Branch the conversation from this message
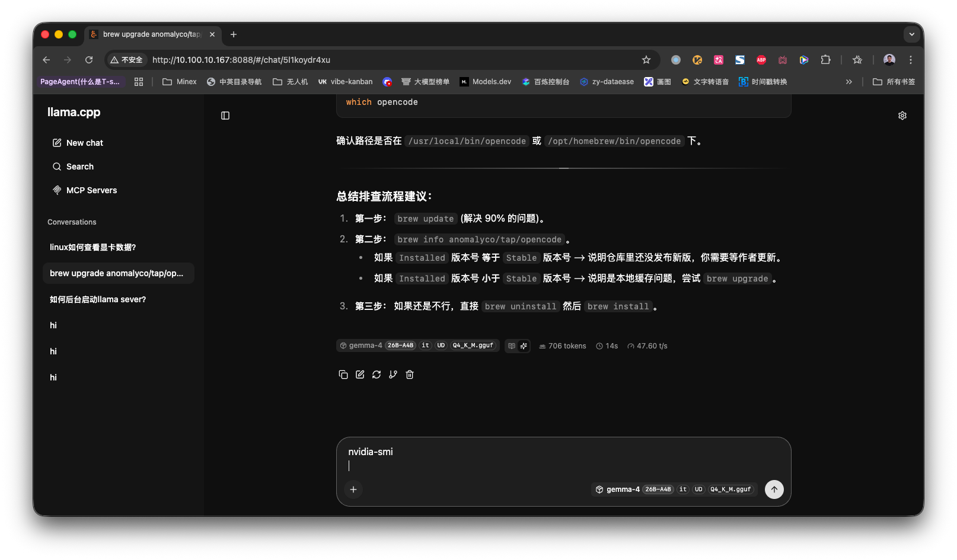The height and width of the screenshot is (560, 957). [x=393, y=375]
